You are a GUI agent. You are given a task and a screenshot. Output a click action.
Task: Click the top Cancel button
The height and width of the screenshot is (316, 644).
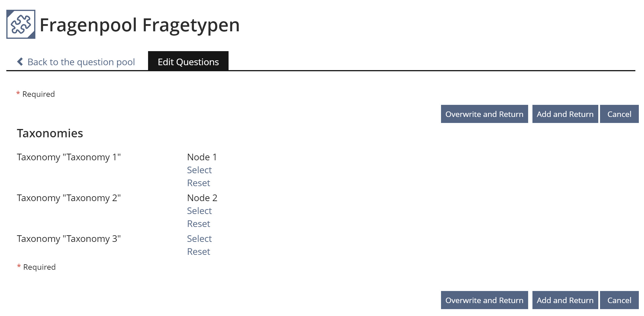pyautogui.click(x=619, y=114)
